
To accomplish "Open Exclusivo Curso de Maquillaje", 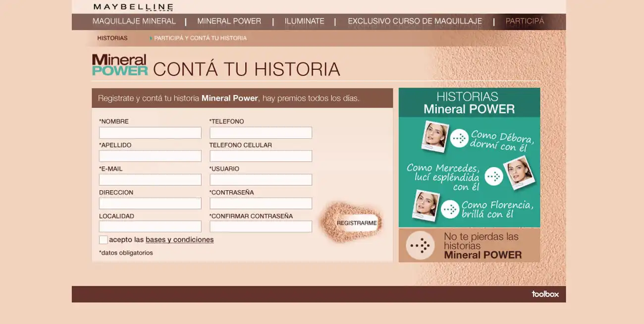I will 415,21.
